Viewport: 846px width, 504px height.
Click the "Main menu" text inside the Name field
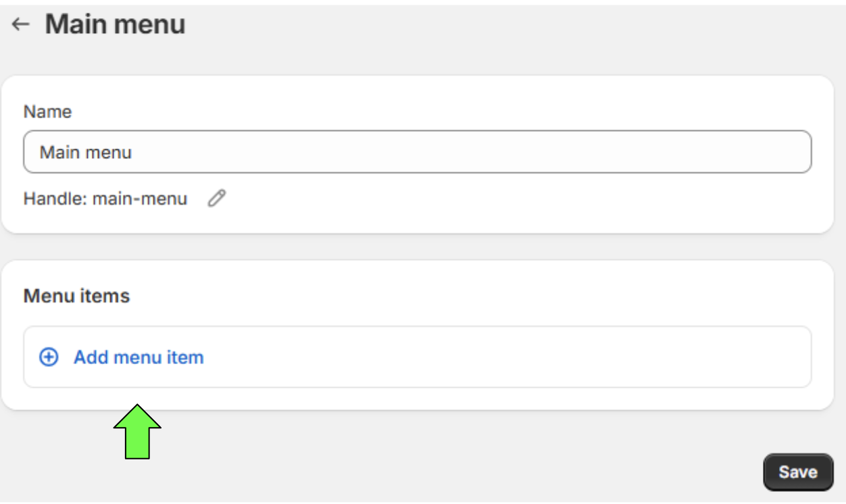pyautogui.click(x=86, y=152)
